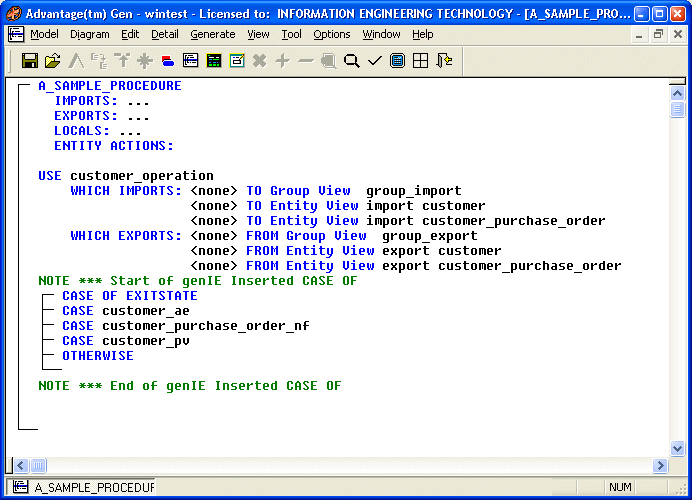Expand the EXPORTS: ... line
Screen dimensions: 692x500
(101, 116)
